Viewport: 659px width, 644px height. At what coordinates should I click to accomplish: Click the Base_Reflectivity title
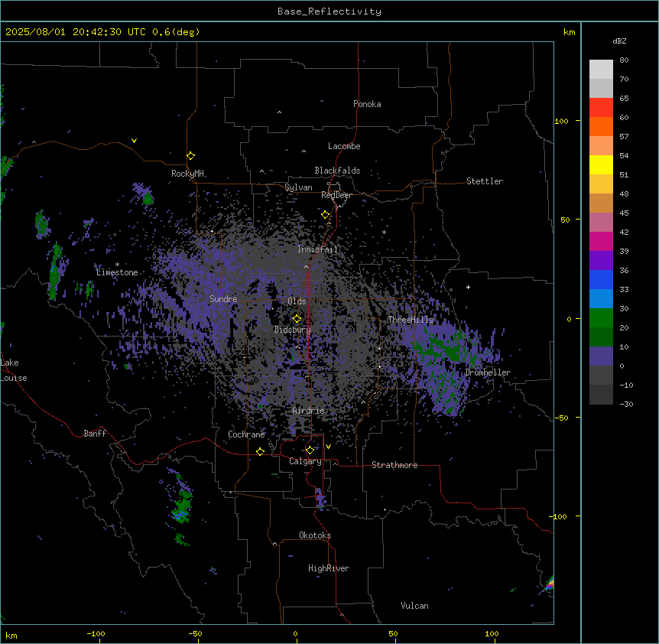tap(329, 11)
